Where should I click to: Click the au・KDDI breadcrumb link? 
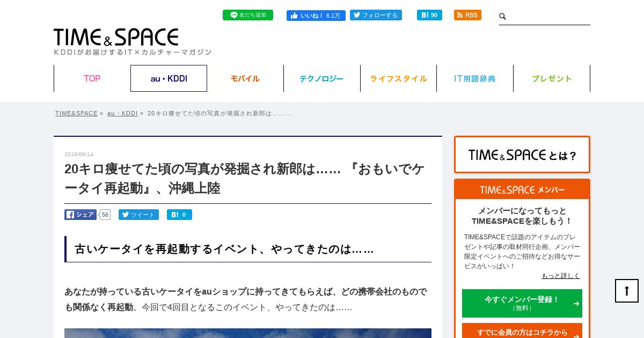[x=122, y=113]
